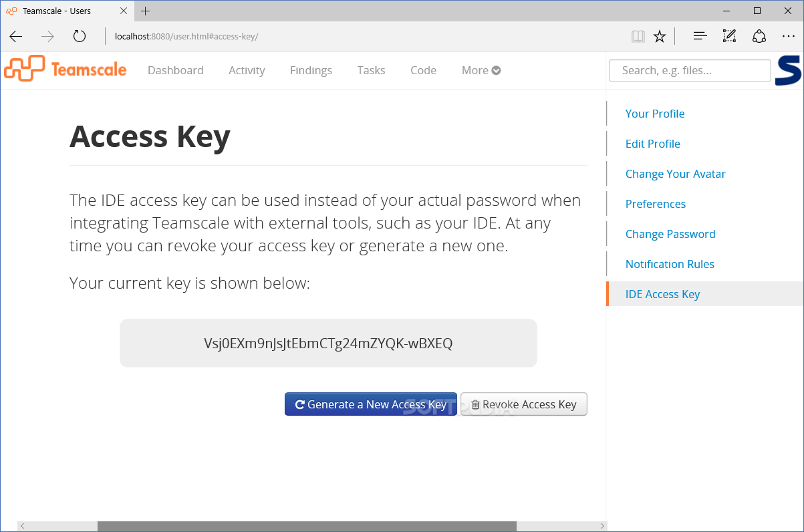Screen dimensions: 804x532
Task: Open the reading view book icon
Action: tap(638, 36)
